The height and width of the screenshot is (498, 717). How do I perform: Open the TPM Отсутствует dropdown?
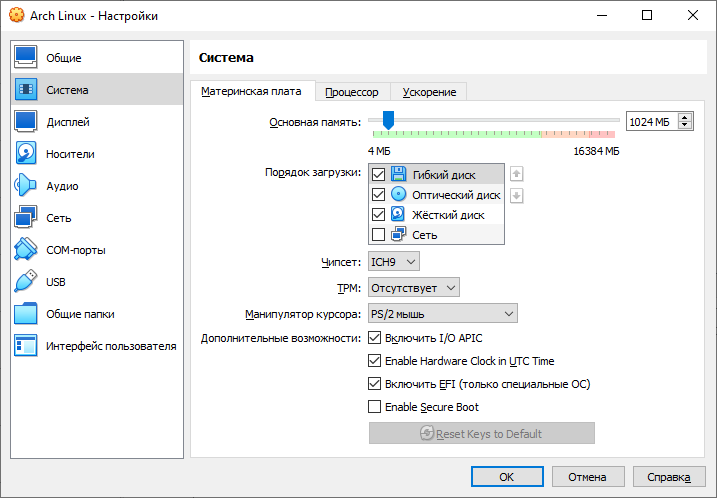point(414,288)
